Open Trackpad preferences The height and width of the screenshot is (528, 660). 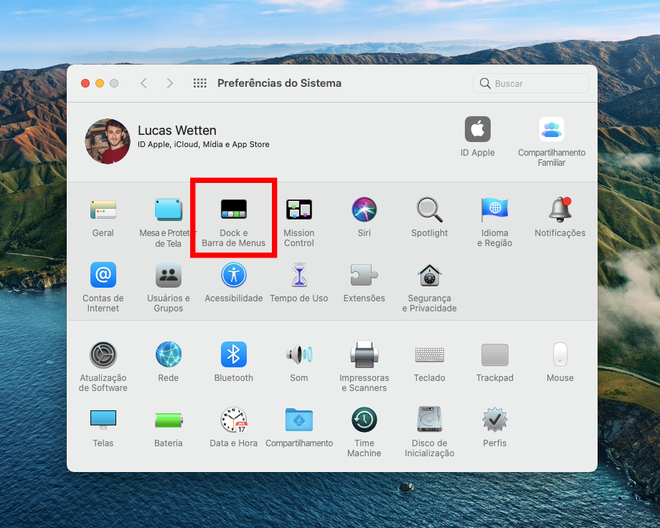point(495,355)
